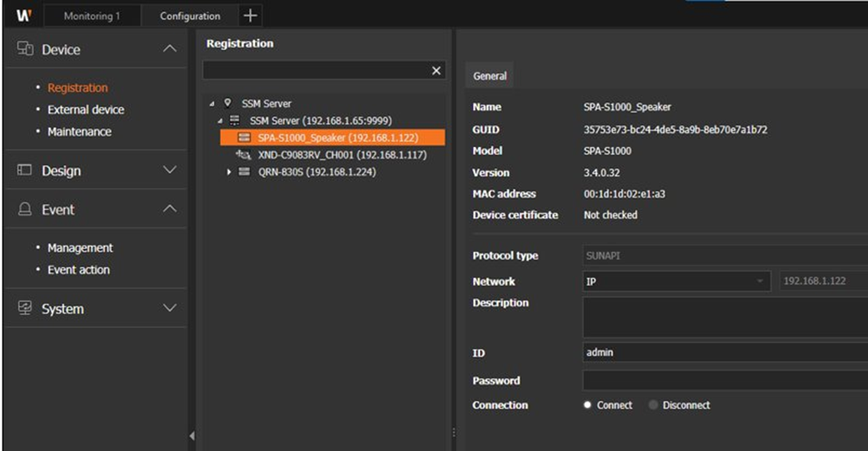Image resolution: width=868 pixels, height=451 pixels.
Task: Click the Design panel icon in sidebar
Action: pyautogui.click(x=25, y=171)
